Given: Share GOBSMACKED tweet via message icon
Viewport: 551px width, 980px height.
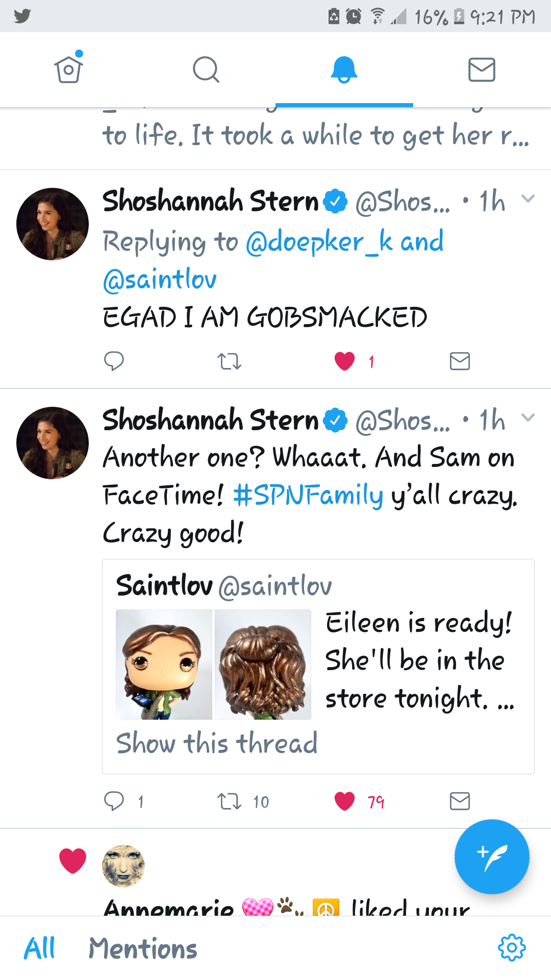Looking at the screenshot, I should pyautogui.click(x=460, y=361).
